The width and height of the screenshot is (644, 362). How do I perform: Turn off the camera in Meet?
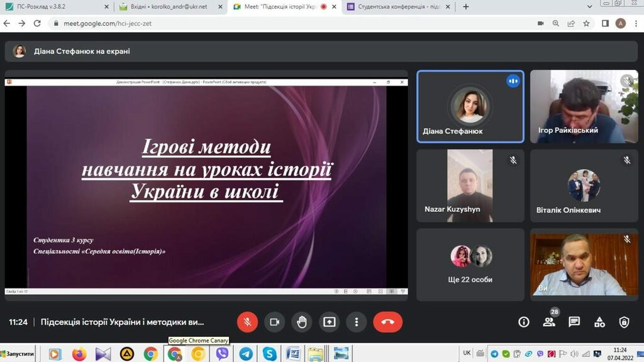pos(274,322)
